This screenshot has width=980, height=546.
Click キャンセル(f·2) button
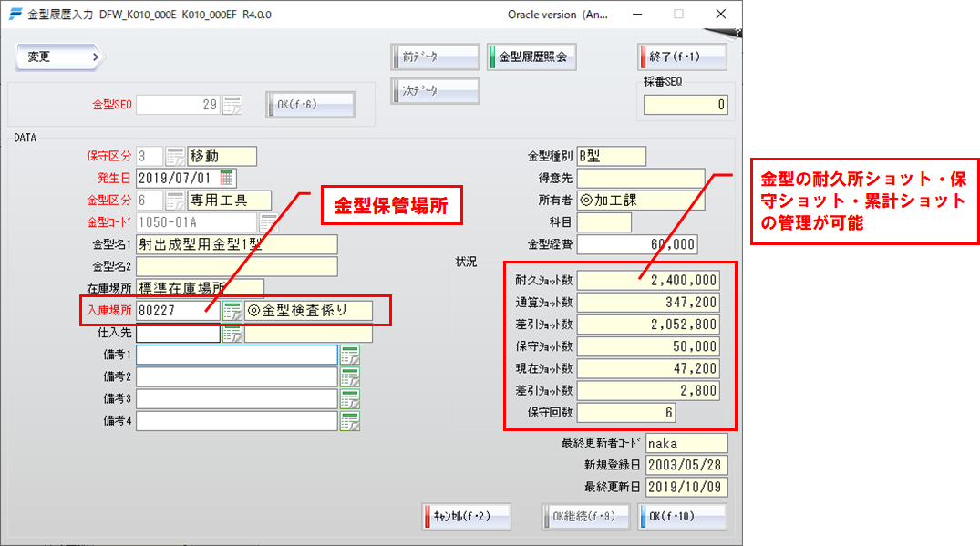click(466, 517)
